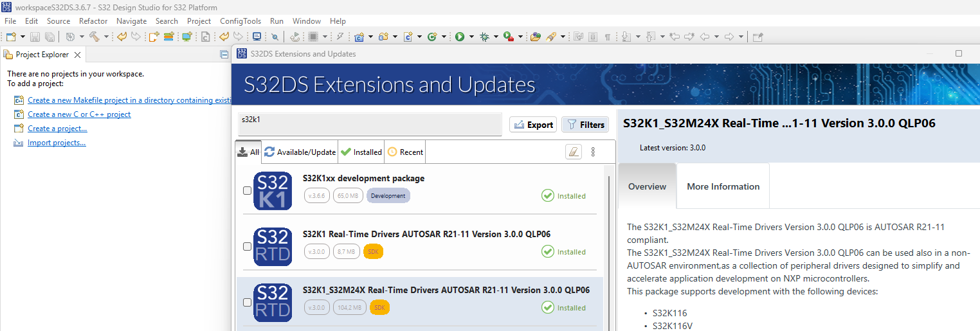Click the Filters button
The height and width of the screenshot is (331, 980).
click(585, 125)
